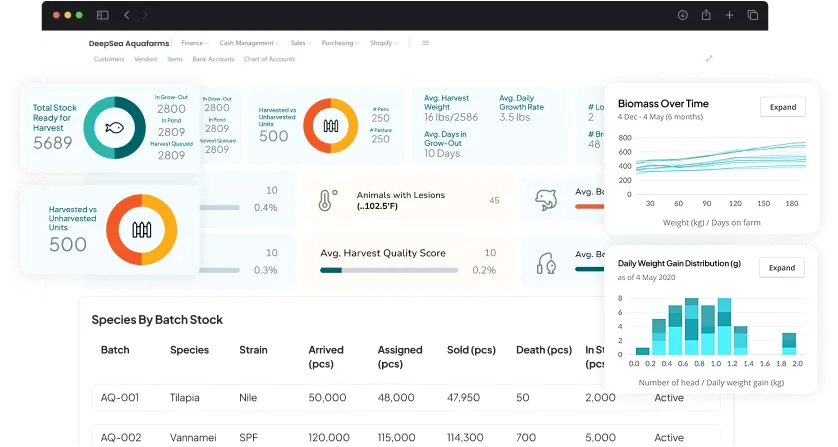Expand the Cash Management dropdown
The width and height of the screenshot is (838, 447).
click(249, 43)
